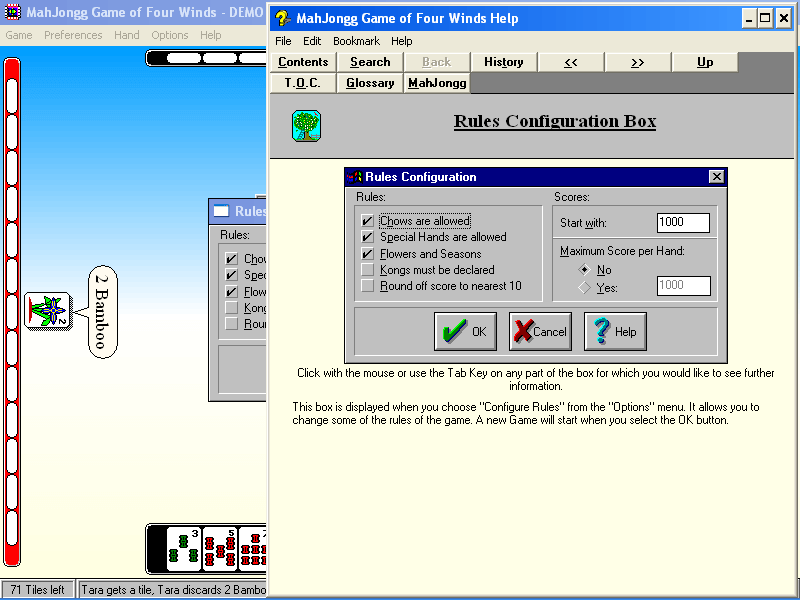This screenshot has height=600, width=800.
Task: Select the 3 Bamboo tile in hand
Action: pos(184,548)
